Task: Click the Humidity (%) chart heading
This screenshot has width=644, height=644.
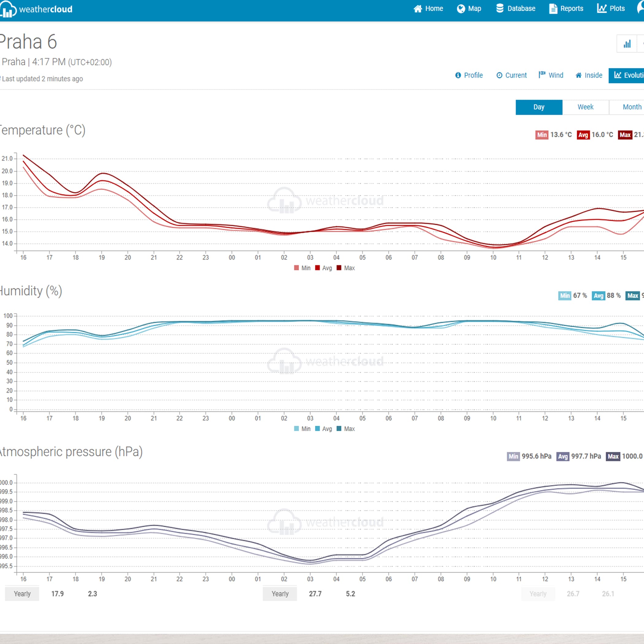Action: [x=31, y=291]
